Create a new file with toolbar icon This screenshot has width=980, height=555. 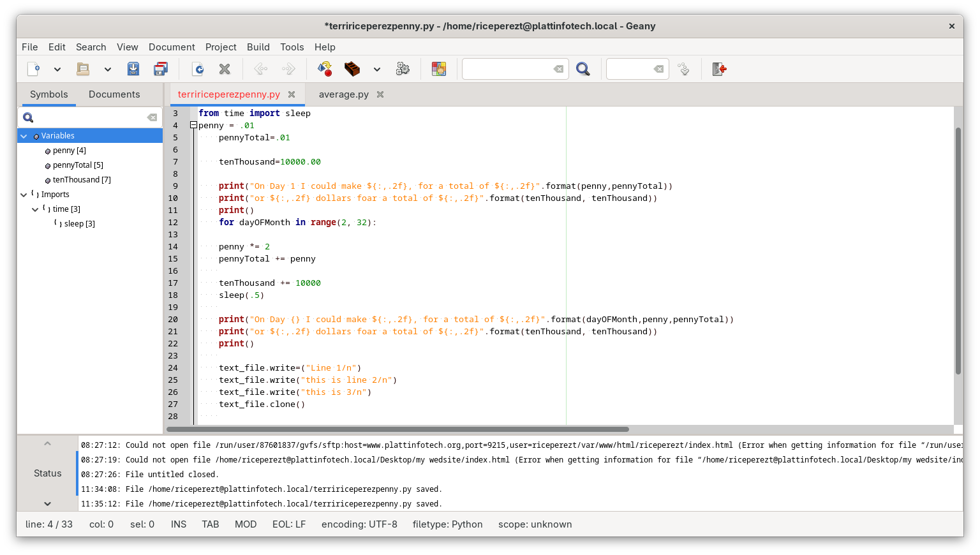pyautogui.click(x=34, y=69)
